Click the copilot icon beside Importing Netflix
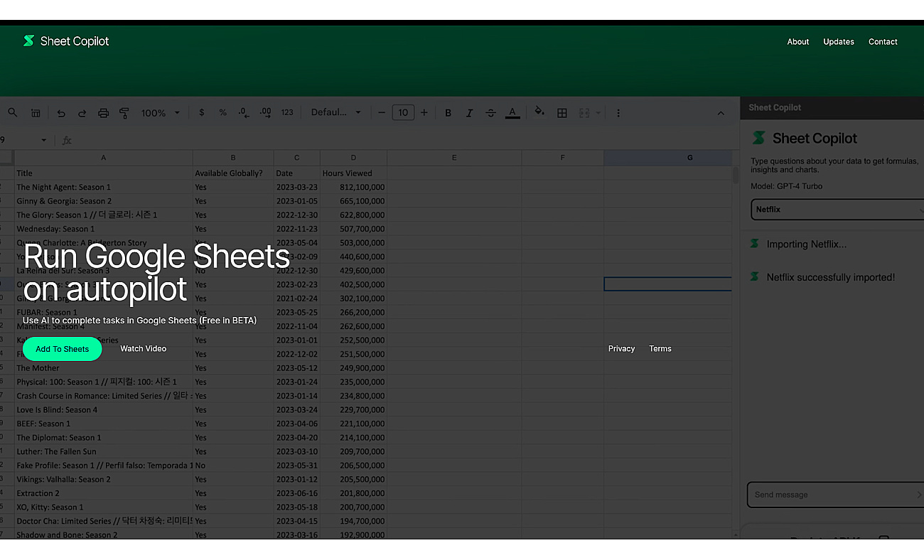The height and width of the screenshot is (560, 924). pyautogui.click(x=755, y=244)
